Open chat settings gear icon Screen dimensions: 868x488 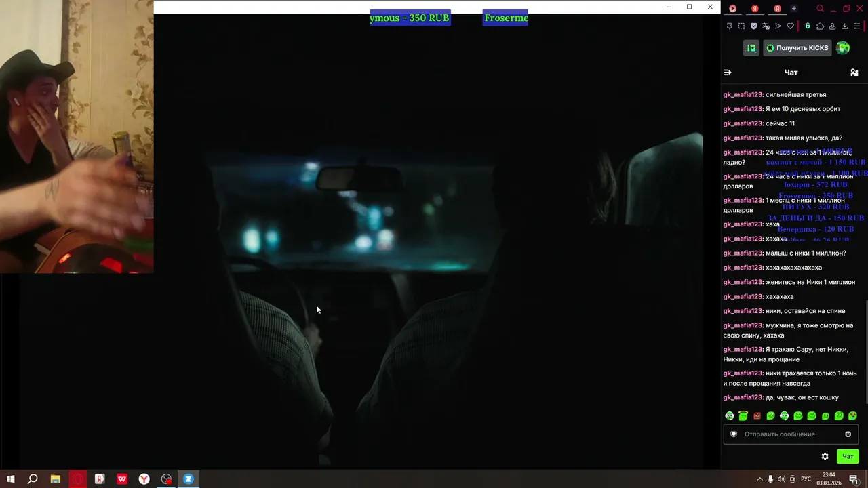click(825, 457)
